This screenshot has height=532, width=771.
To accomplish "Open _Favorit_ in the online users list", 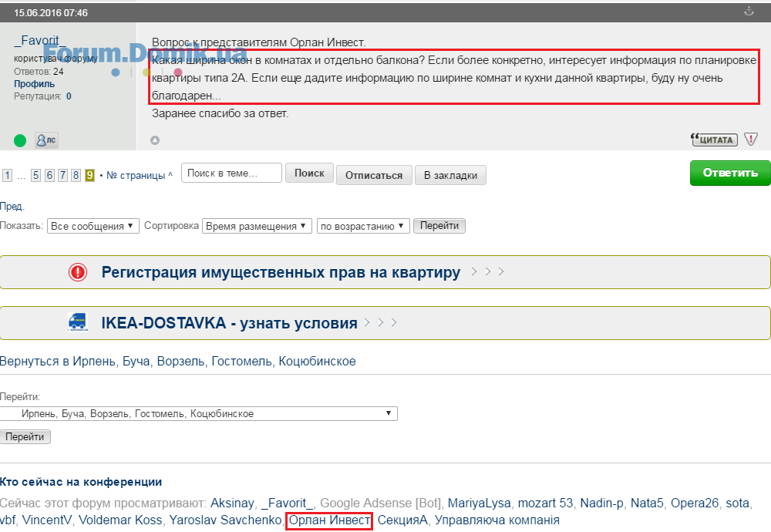I will tap(287, 503).
